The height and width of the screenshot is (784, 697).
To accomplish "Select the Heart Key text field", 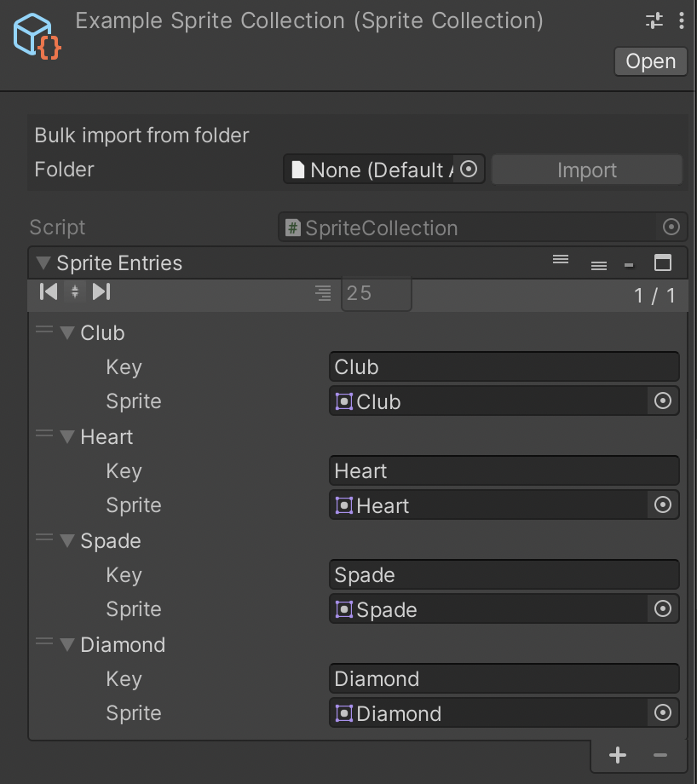I will (x=503, y=470).
